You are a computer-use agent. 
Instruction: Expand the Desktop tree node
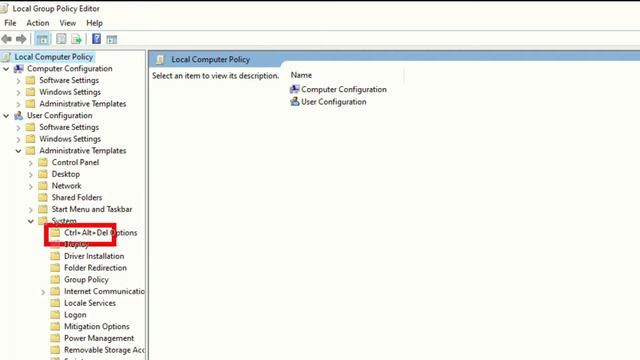tap(31, 175)
